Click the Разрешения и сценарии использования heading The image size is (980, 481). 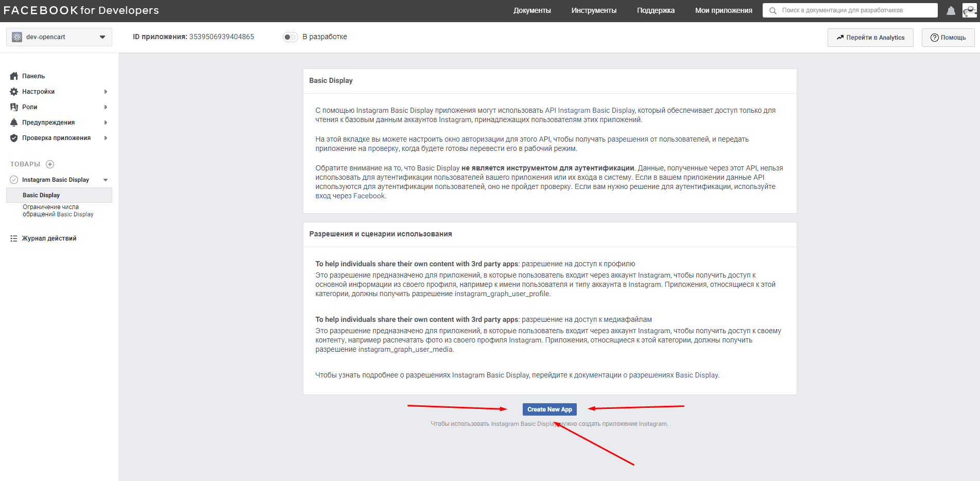tap(381, 234)
